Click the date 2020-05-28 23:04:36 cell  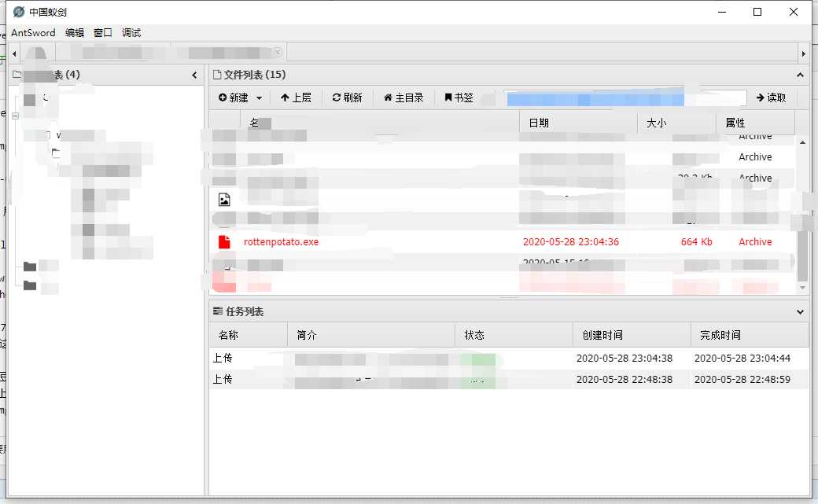[x=571, y=241]
